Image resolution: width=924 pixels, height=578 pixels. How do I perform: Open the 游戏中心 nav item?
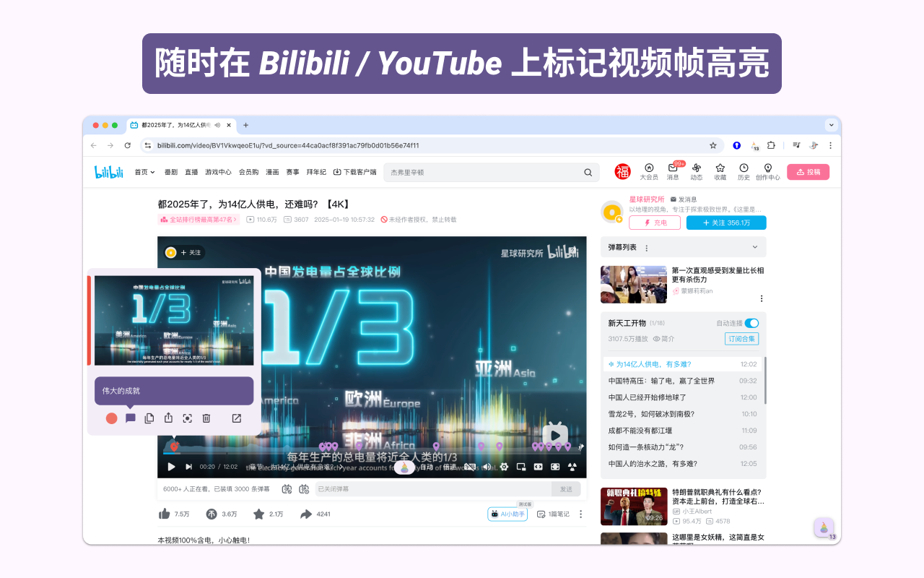218,172
